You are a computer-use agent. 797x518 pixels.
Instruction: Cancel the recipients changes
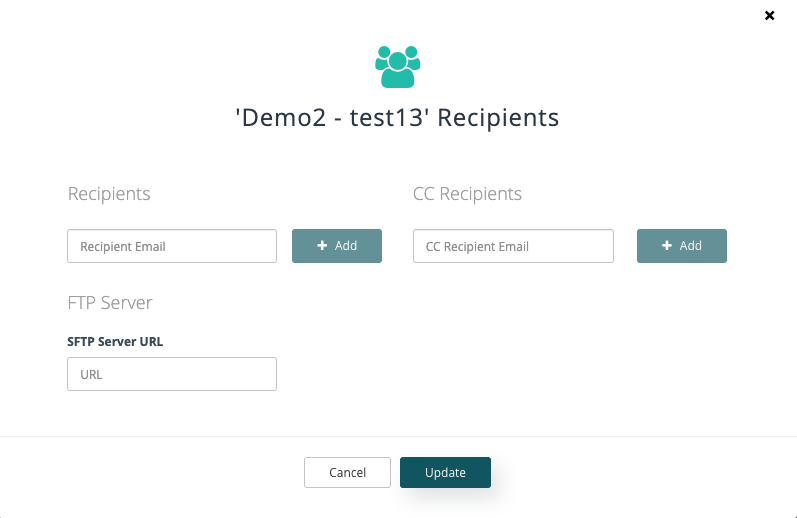tap(347, 472)
